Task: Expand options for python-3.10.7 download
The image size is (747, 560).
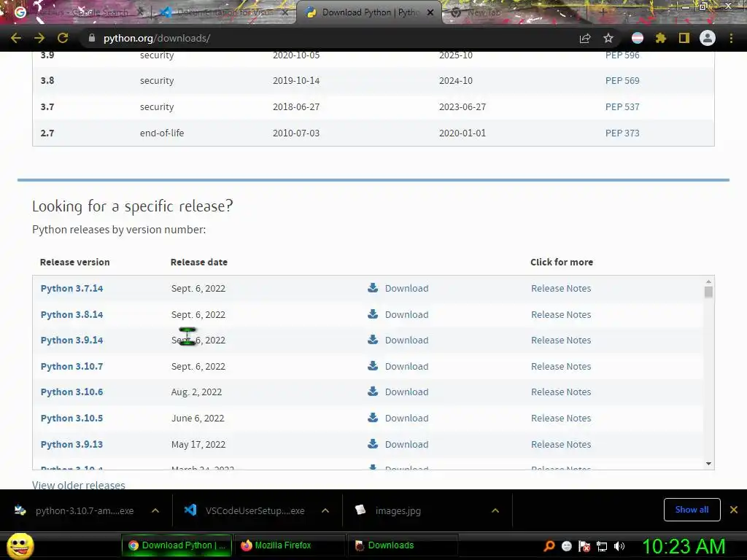Action: coord(155,510)
